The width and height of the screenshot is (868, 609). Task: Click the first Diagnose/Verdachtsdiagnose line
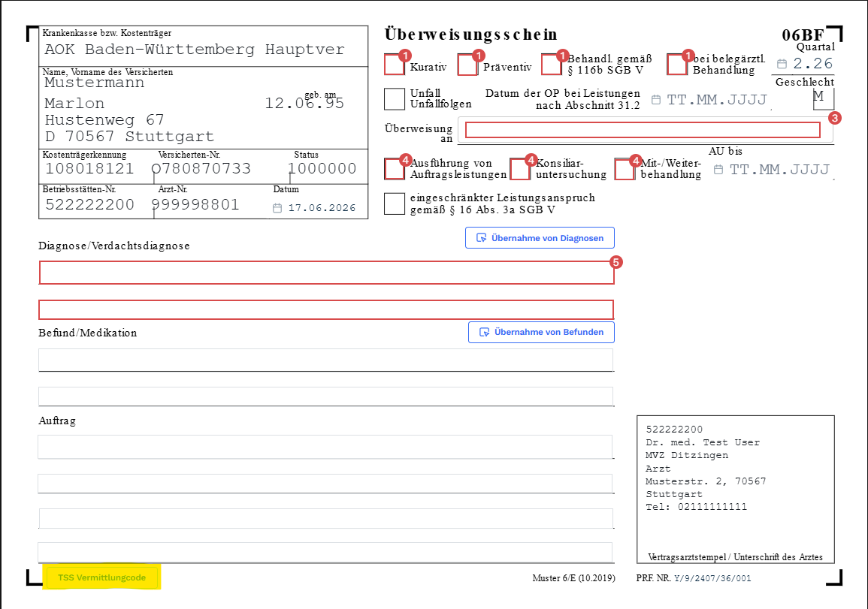pyautogui.click(x=327, y=273)
